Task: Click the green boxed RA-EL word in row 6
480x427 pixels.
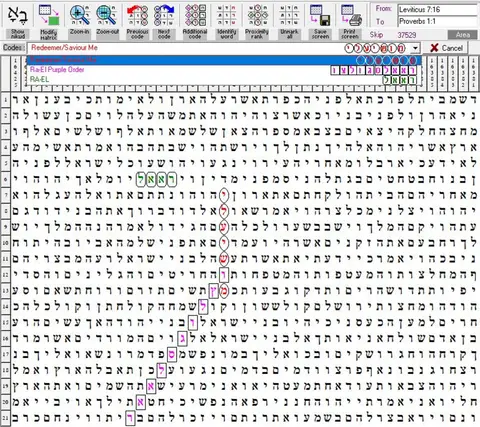Action: pos(156,180)
